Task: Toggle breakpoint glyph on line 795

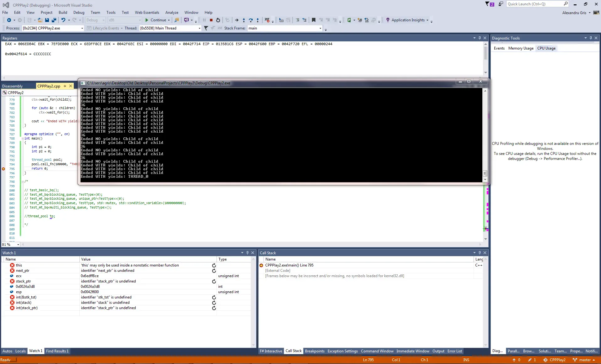Action: click(3, 169)
